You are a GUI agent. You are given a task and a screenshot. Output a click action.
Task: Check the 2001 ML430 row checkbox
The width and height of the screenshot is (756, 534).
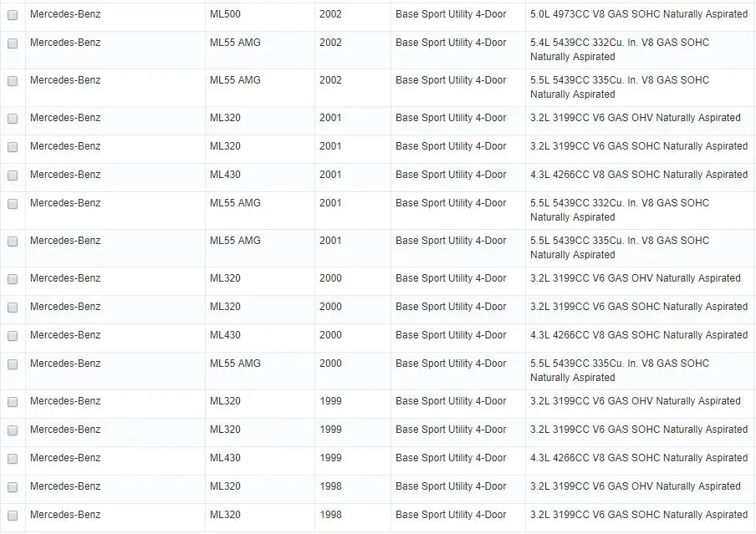pos(13,175)
